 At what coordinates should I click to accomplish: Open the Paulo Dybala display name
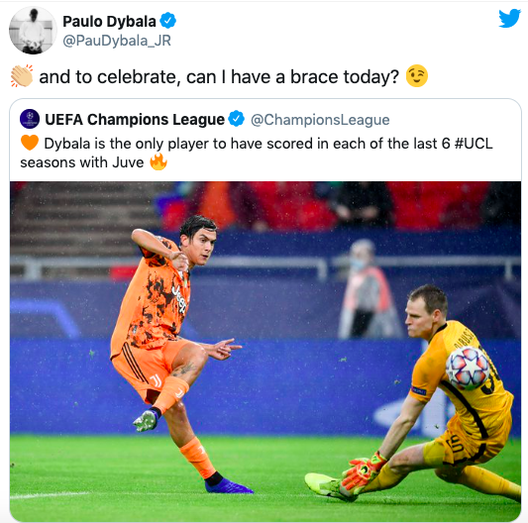tap(109, 22)
